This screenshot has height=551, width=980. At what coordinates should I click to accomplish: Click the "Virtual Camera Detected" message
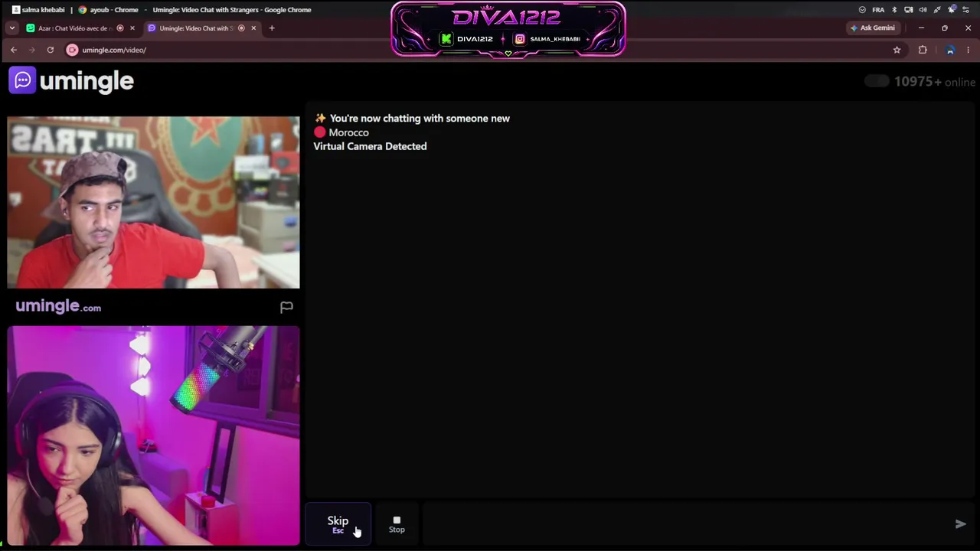370,146
